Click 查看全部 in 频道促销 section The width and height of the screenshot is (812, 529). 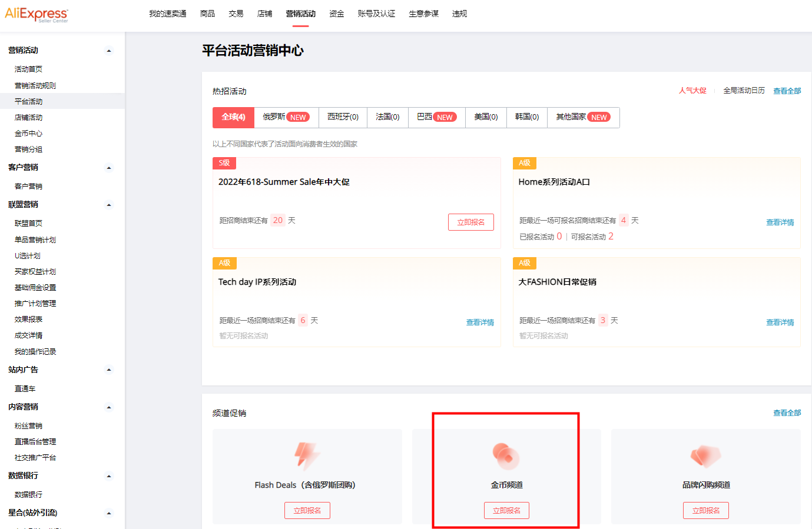click(787, 413)
